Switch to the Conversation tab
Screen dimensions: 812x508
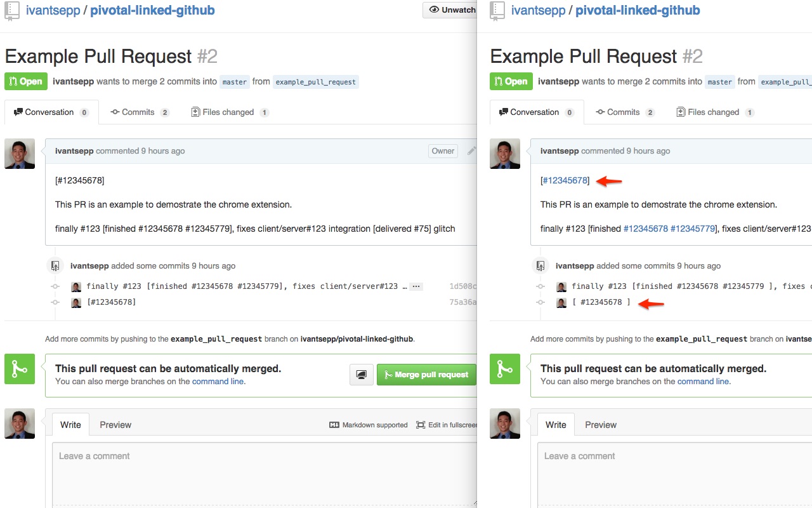click(x=51, y=112)
